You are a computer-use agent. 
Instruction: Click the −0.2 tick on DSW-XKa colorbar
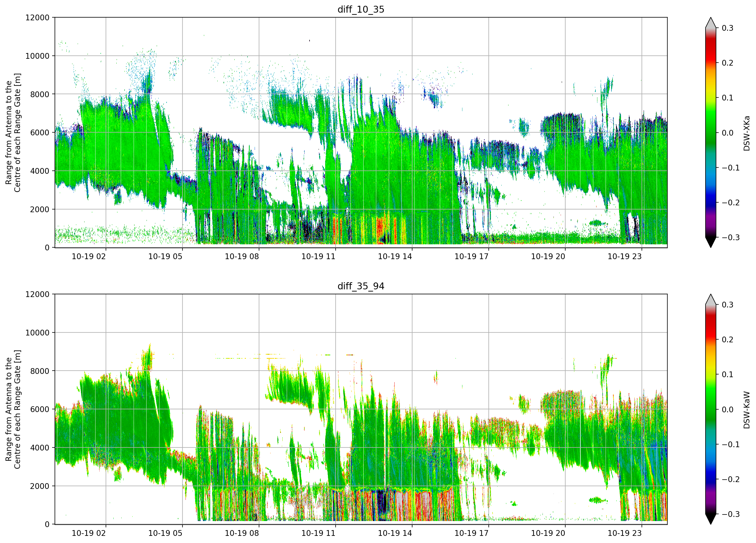pyautogui.click(x=731, y=202)
